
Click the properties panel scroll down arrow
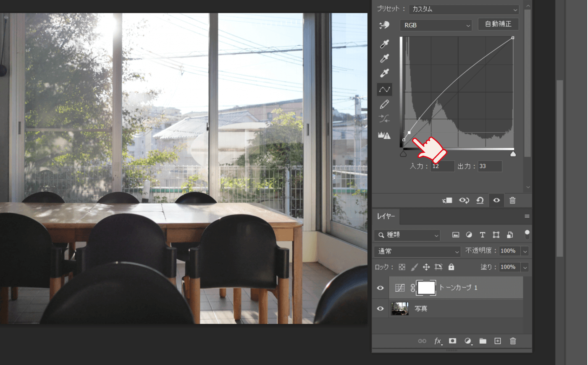pyautogui.click(x=528, y=187)
